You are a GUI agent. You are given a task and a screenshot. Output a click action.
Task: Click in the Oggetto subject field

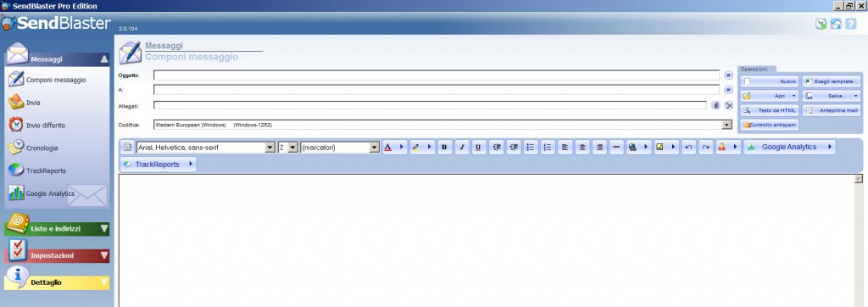[437, 75]
